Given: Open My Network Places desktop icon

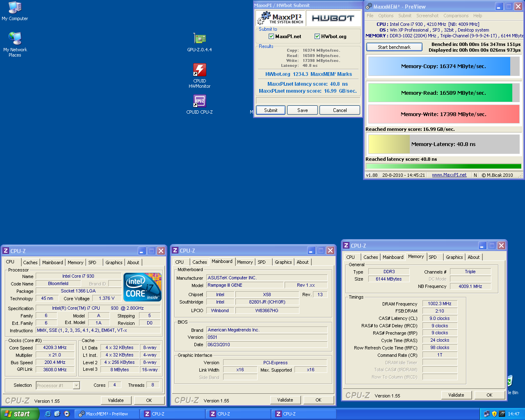Looking at the screenshot, I should pos(15,44).
